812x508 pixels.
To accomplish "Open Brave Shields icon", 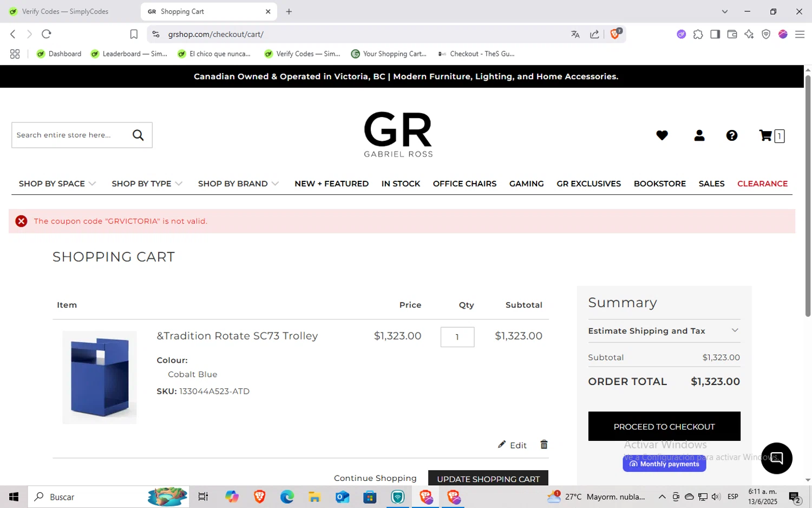I will pos(615,34).
